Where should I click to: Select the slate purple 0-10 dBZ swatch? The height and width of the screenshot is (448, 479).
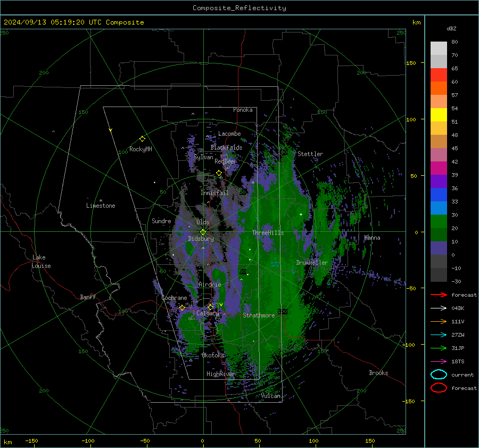click(439, 248)
